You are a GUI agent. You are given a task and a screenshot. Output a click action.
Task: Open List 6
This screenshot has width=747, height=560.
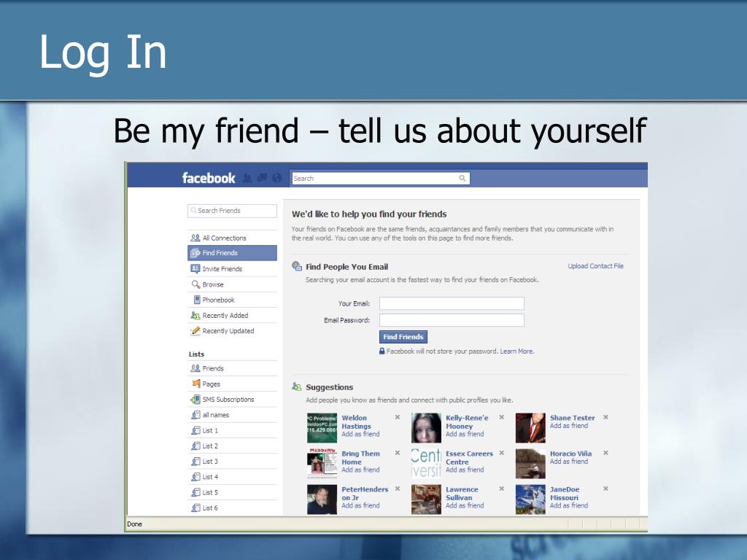tap(232, 507)
